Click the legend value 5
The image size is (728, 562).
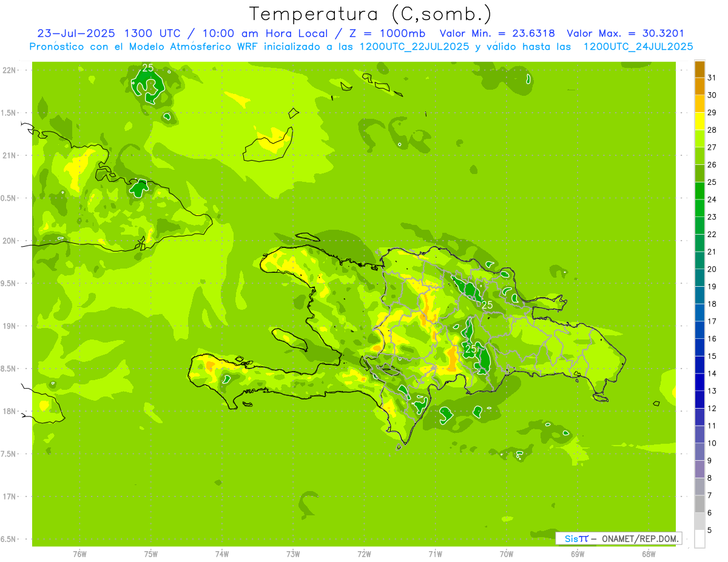point(710,530)
